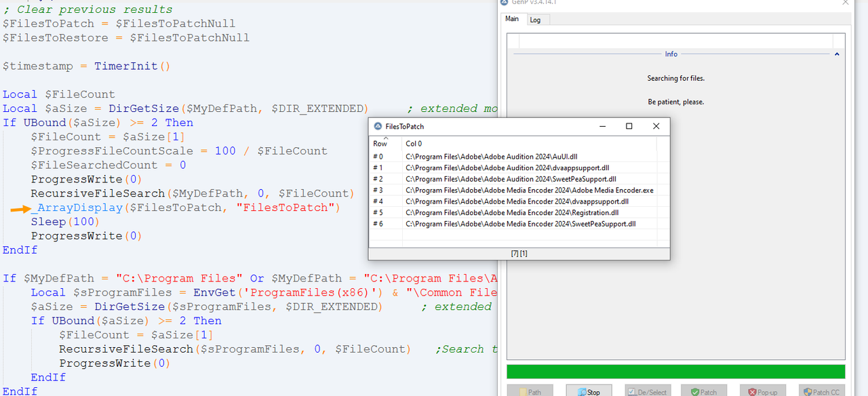Click the '; Clear previous results' comment
Screen dimensions: 868x396
coord(87,9)
